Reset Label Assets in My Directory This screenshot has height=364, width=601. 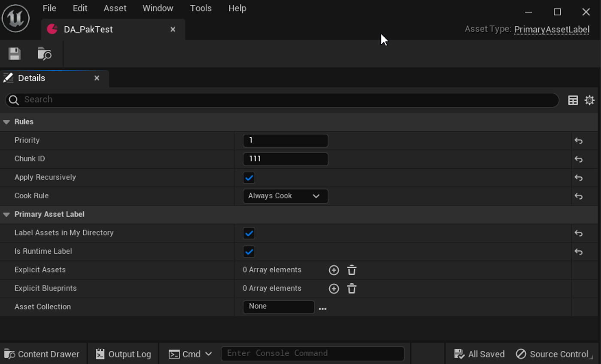pos(579,233)
